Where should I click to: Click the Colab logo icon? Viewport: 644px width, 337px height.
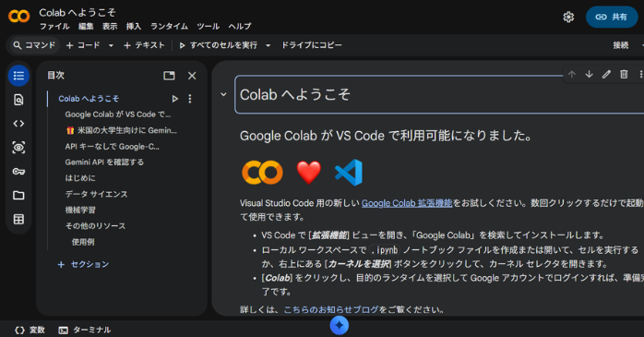pos(18,17)
